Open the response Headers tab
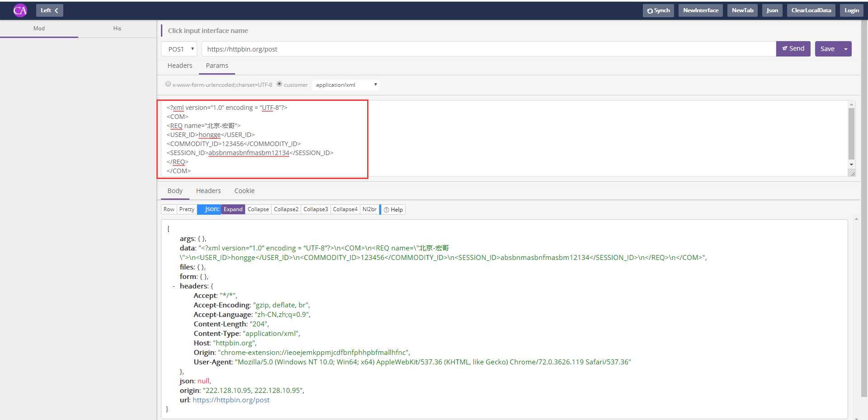This screenshot has width=868, height=420. click(x=208, y=191)
